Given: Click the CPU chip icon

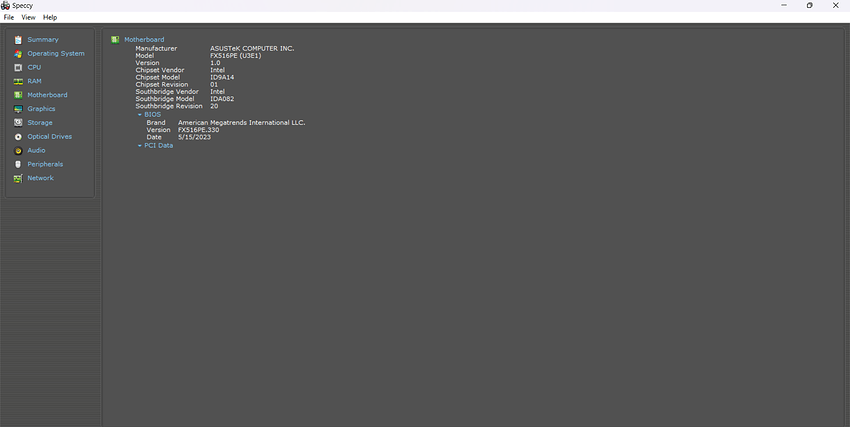Looking at the screenshot, I should click(18, 68).
